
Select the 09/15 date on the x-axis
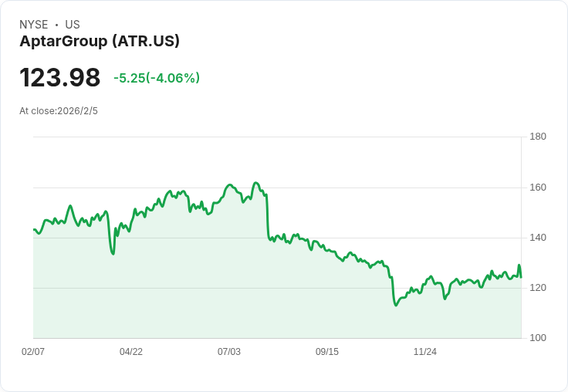327,352
